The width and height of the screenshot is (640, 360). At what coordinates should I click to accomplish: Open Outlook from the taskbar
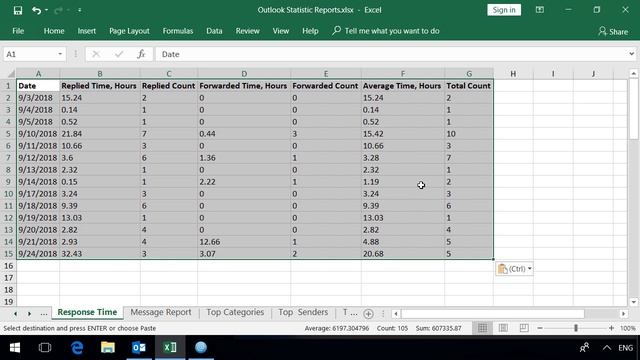click(x=139, y=347)
